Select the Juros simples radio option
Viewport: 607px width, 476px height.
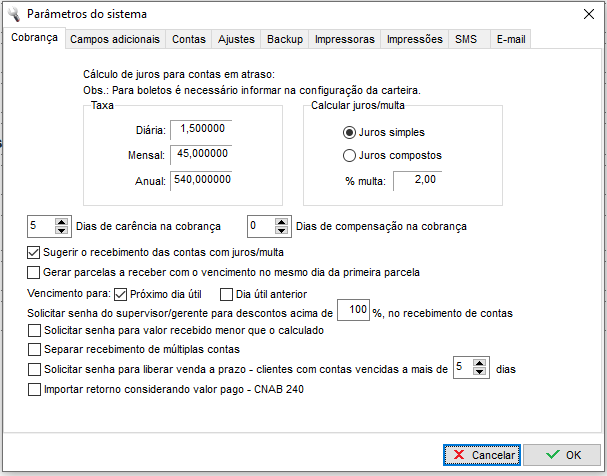[x=349, y=132]
